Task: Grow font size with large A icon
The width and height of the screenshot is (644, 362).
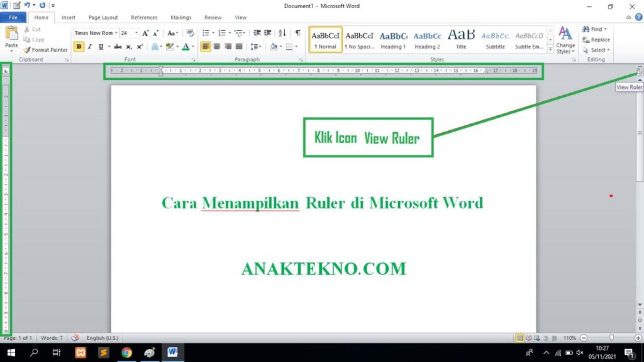Action: click(145, 33)
